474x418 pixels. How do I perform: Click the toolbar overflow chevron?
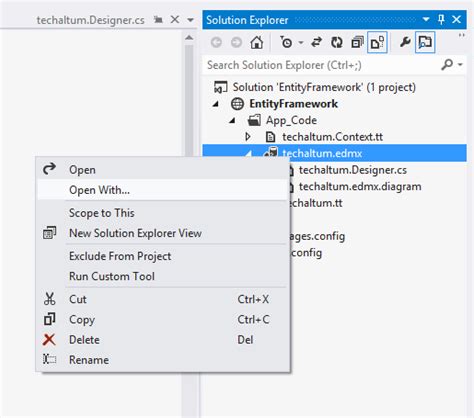(x=462, y=35)
